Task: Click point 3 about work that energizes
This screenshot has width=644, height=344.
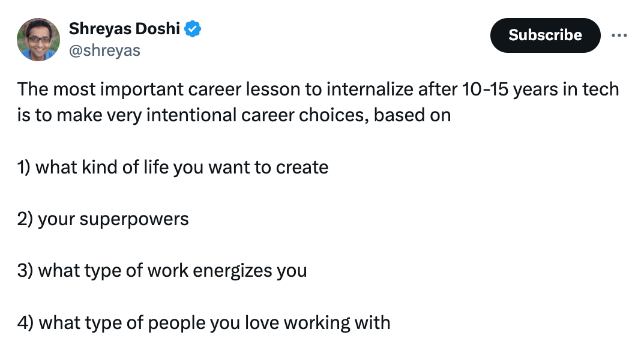Action: [162, 270]
